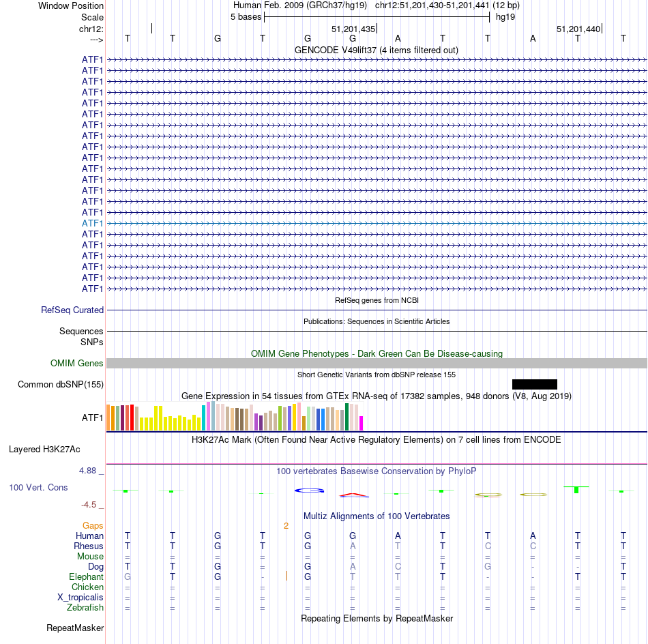Open the GENCODE V49lift37 track title

pyautogui.click(x=377, y=50)
